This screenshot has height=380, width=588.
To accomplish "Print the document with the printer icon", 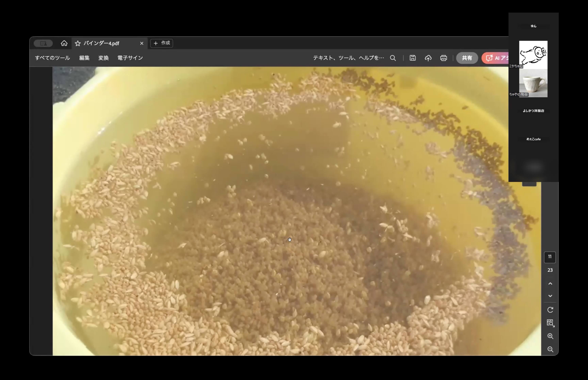I will point(443,58).
